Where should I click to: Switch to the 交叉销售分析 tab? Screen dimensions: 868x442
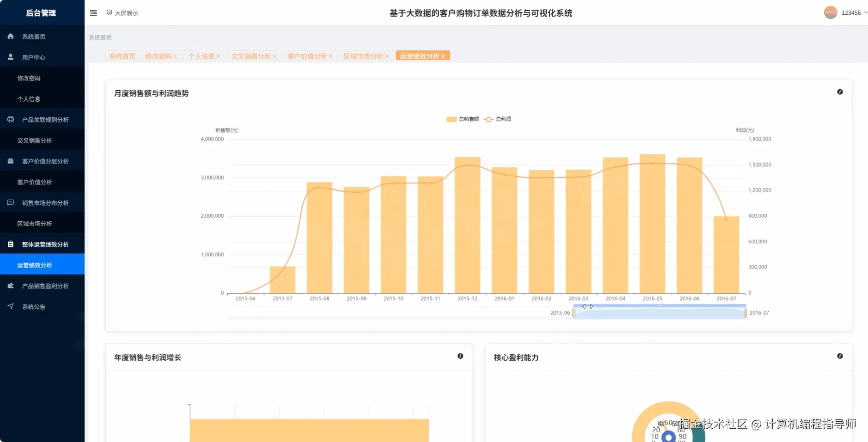tap(251, 56)
